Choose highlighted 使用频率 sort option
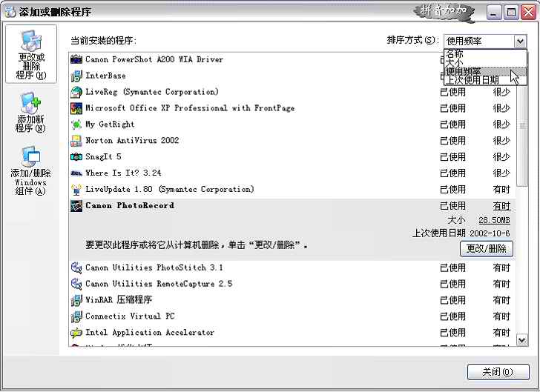 [x=485, y=71]
